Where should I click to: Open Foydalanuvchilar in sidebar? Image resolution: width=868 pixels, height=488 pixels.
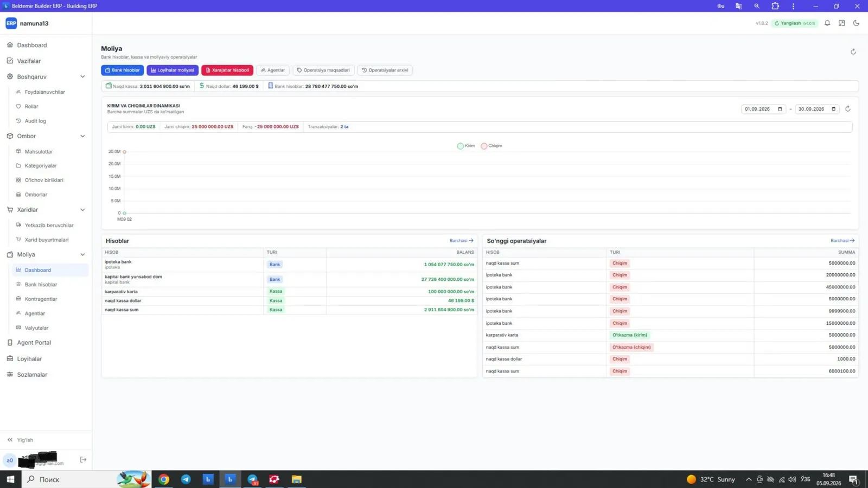click(44, 92)
